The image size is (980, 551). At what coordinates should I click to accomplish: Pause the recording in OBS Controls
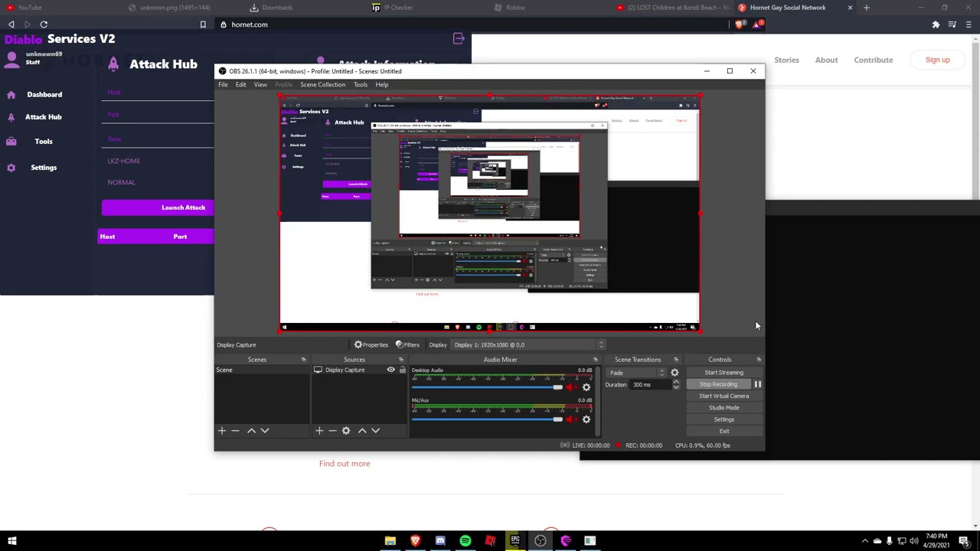pos(757,384)
